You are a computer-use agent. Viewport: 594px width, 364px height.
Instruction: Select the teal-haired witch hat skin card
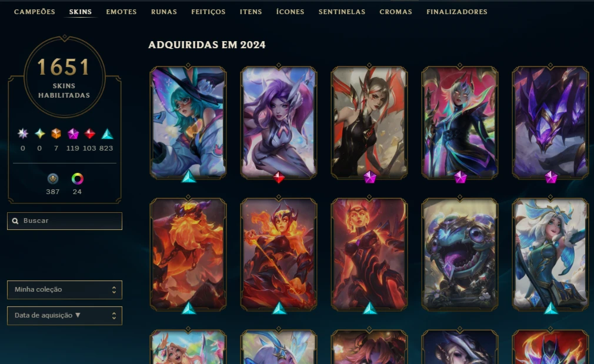tap(188, 122)
